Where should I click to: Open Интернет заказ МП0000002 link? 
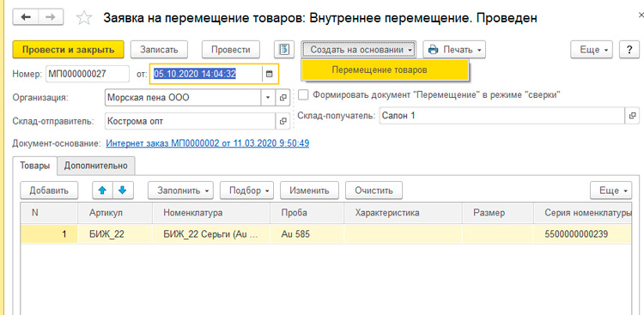click(x=208, y=143)
